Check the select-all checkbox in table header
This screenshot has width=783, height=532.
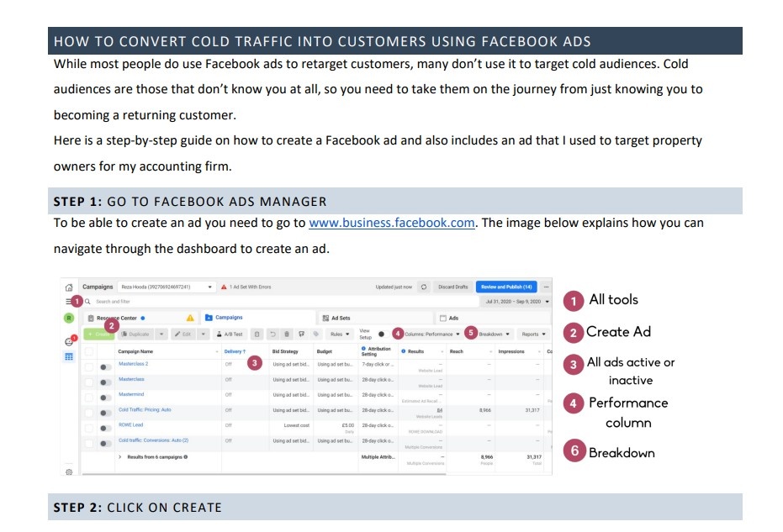click(89, 351)
